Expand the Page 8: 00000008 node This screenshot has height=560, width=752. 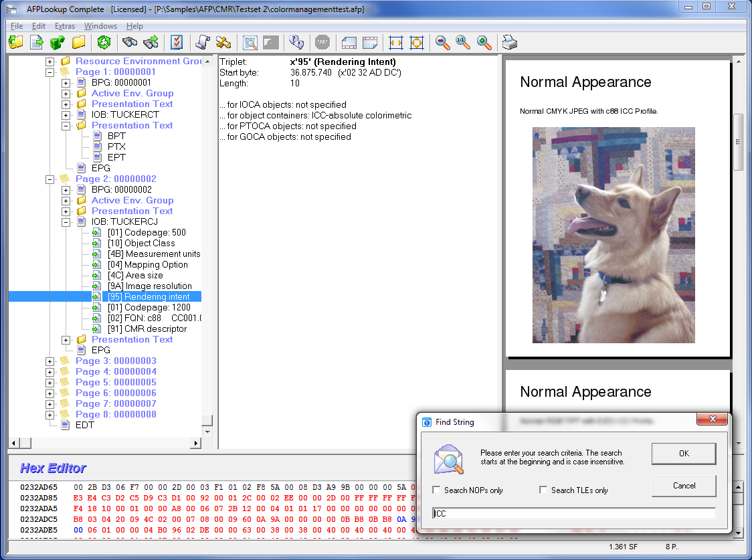click(x=50, y=415)
